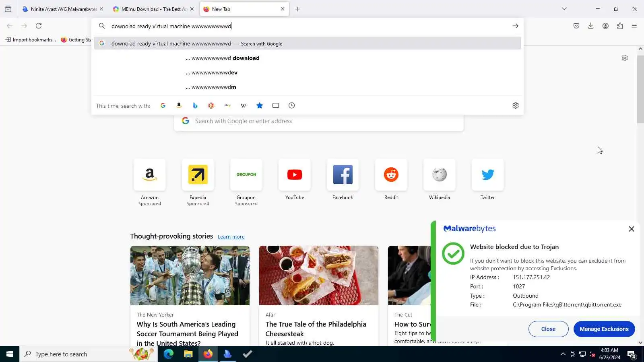
Task: Click the page vertical scrollbar thumb
Action: [640, 89]
